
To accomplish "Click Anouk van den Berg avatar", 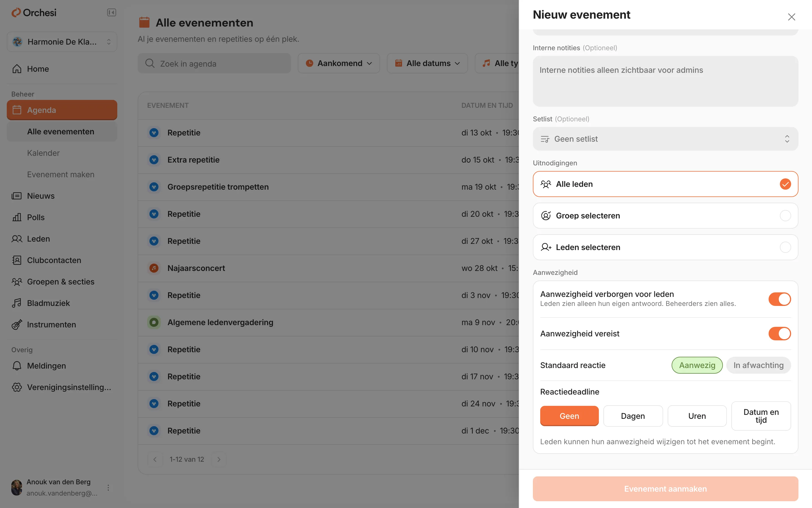I will 17,487.
